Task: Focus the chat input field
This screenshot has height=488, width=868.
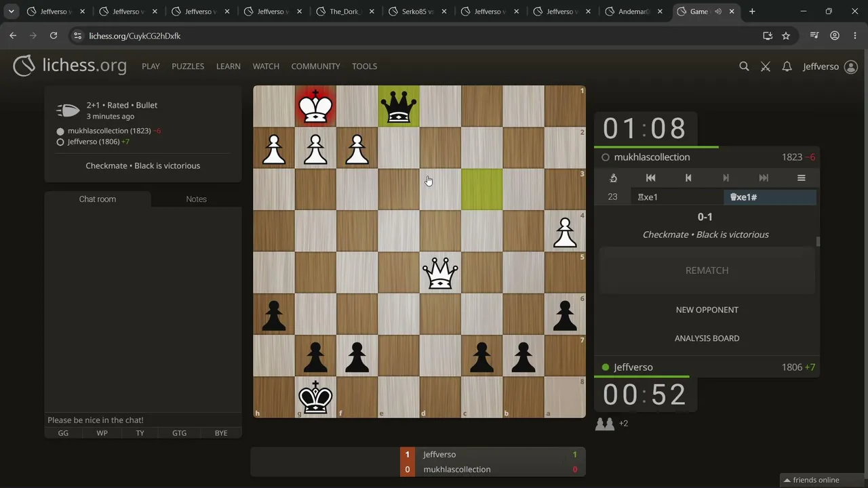Action: point(143,420)
